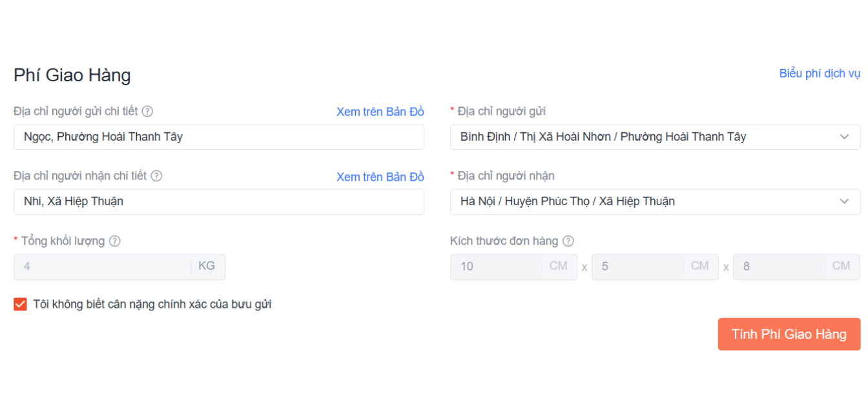Screen dimensions: 868x404
Task: View sender address on map link
Action: tap(380, 112)
